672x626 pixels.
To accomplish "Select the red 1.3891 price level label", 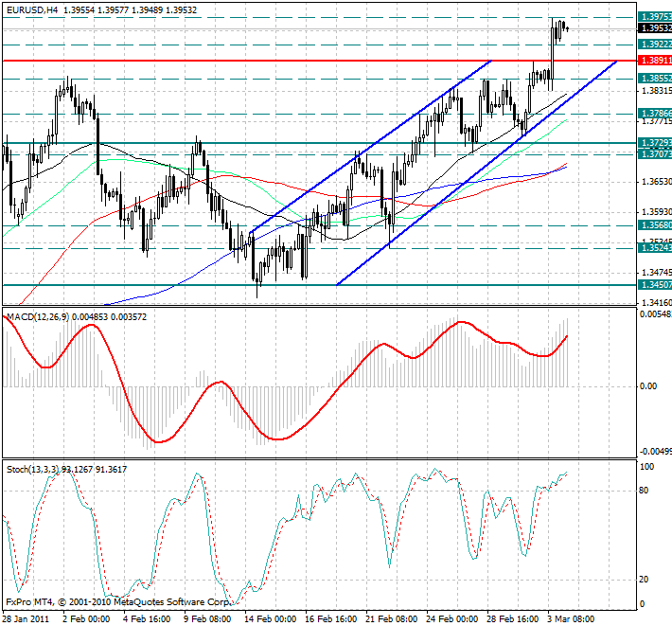I will pos(655,61).
